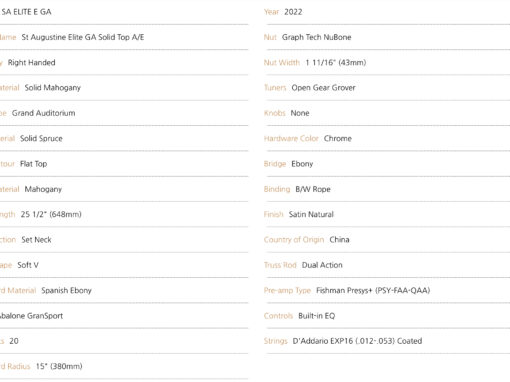
Task: Click the Grand Auditorium body shape text
Action: pyautogui.click(x=43, y=113)
